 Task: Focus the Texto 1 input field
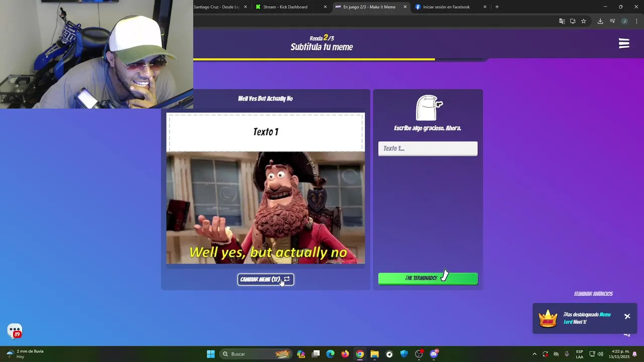pos(428,148)
